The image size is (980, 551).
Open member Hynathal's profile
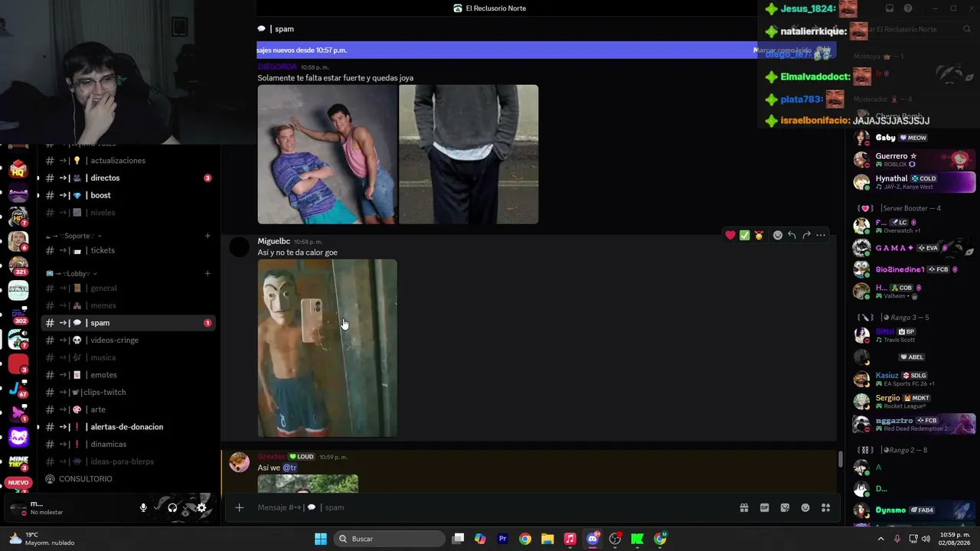point(914,182)
